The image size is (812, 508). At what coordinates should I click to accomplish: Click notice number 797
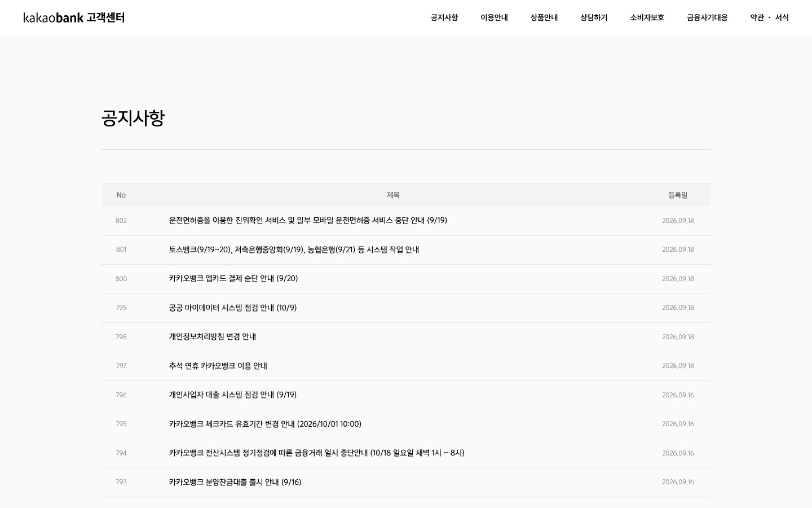121,366
